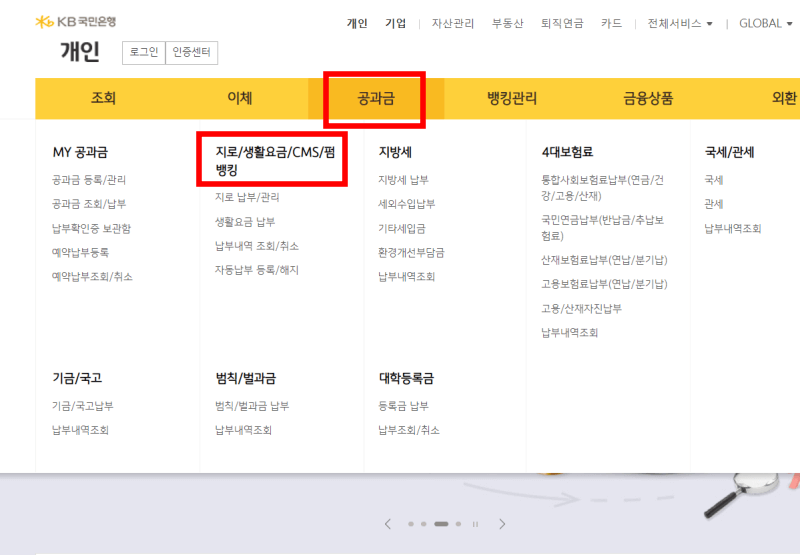The width and height of the screenshot is (800, 555).
Task: Open the GLOBAL dropdown
Action: pyautogui.click(x=765, y=23)
